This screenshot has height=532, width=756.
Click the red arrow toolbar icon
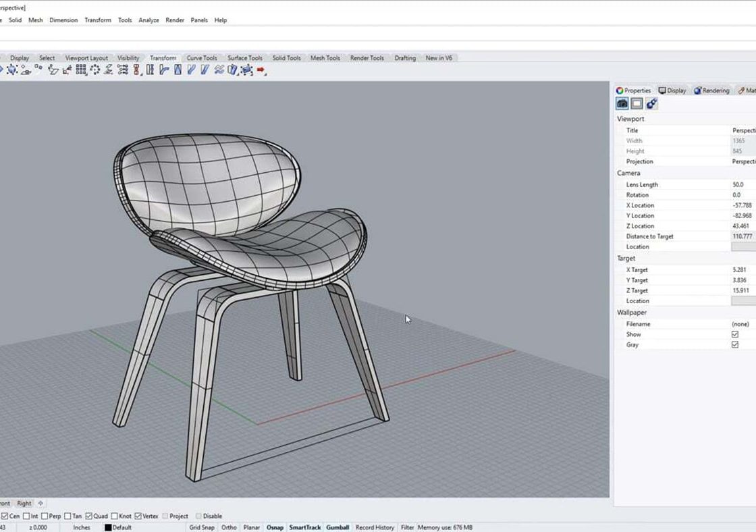pyautogui.click(x=261, y=70)
